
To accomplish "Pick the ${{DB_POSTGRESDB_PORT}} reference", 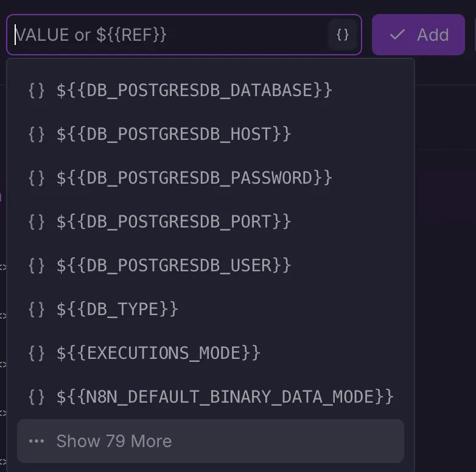I will (x=173, y=221).
